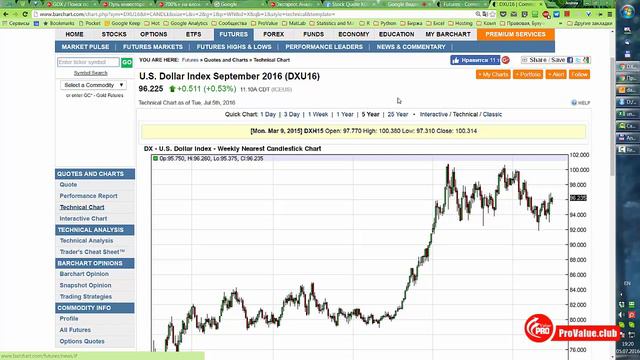Select the 5 Year quick chart
The height and width of the screenshot is (360, 640).
click(x=370, y=114)
